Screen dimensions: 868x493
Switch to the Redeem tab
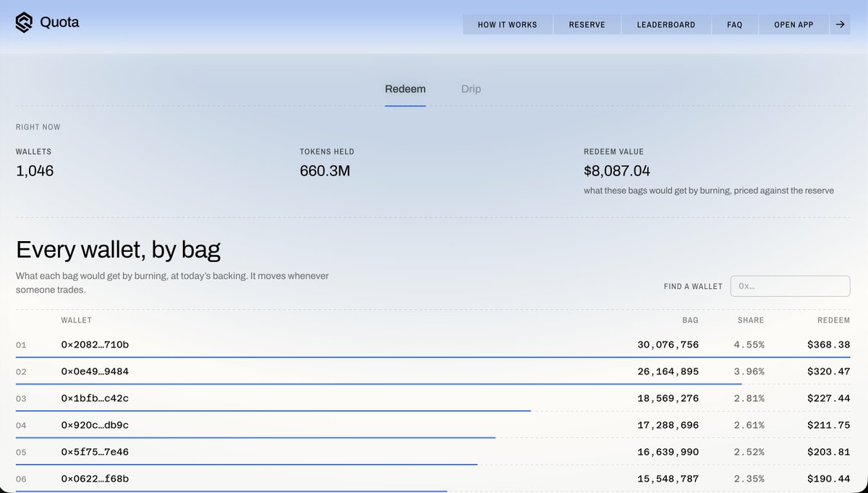405,89
